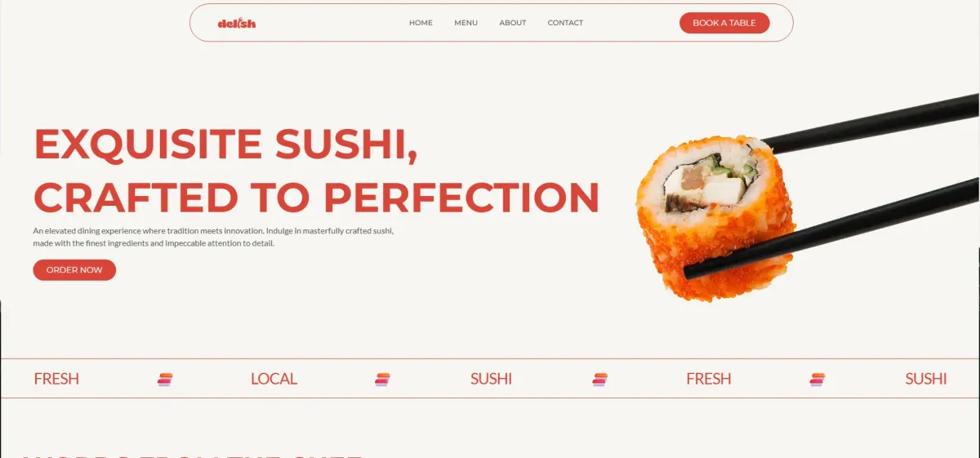Click the elevated dining experience description paragraph
The height and width of the screenshot is (458, 980).
[213, 237]
